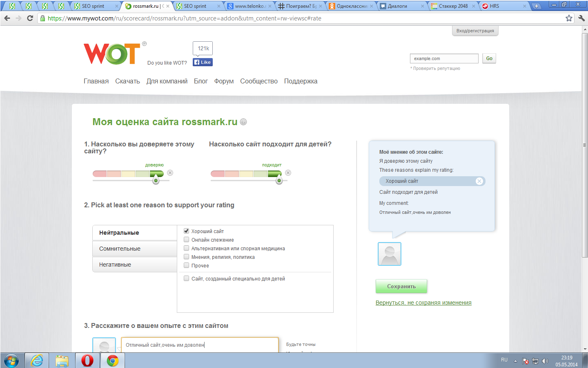Switch to 'Диалоги' browser tab
The width and height of the screenshot is (588, 368).
point(401,6)
